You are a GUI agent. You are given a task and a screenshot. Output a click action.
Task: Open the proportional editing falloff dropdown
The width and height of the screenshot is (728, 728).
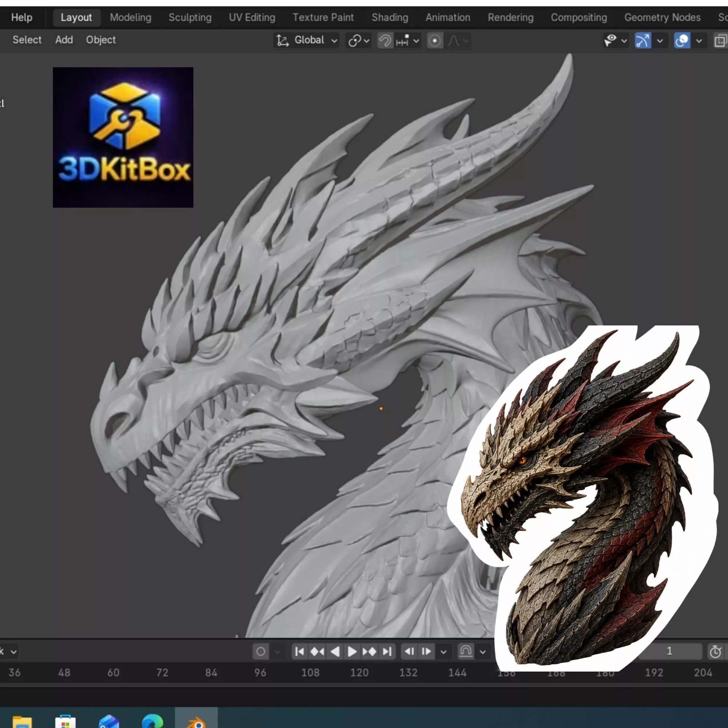click(458, 40)
